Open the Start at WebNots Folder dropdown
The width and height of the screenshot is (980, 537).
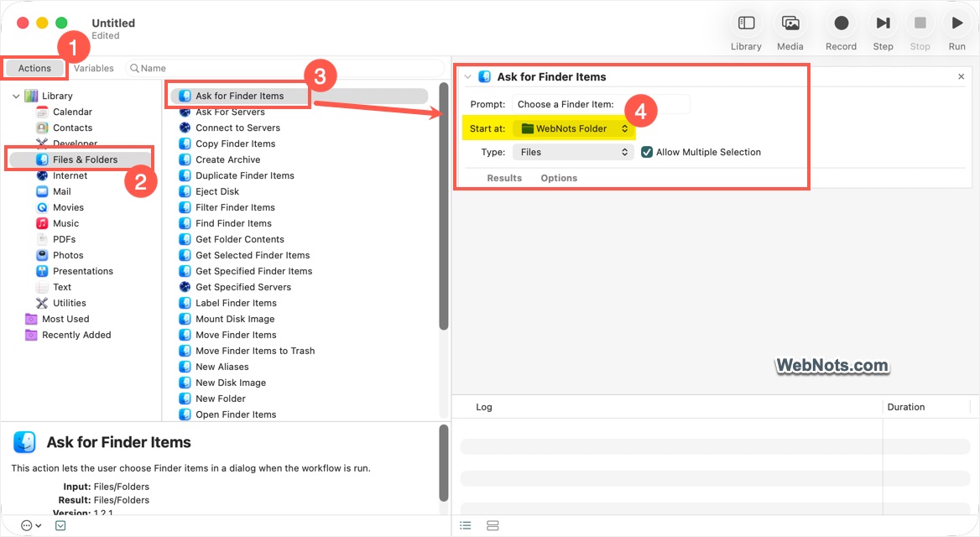tap(572, 128)
